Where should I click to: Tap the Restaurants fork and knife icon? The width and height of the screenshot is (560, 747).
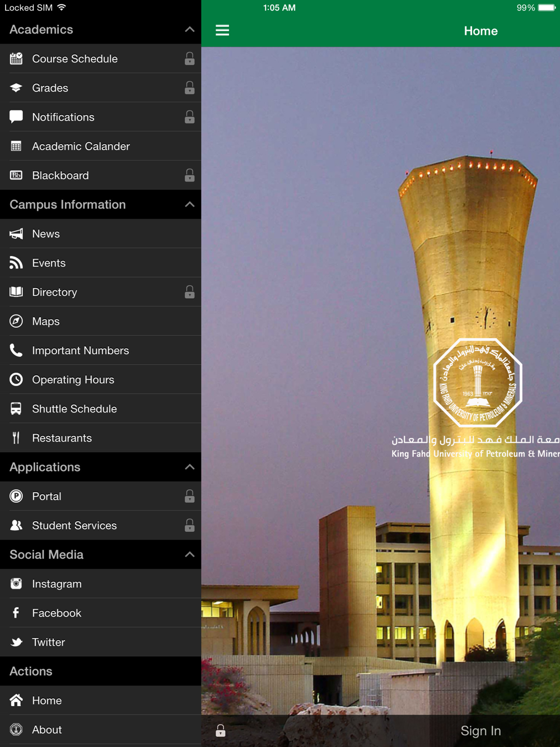click(16, 438)
